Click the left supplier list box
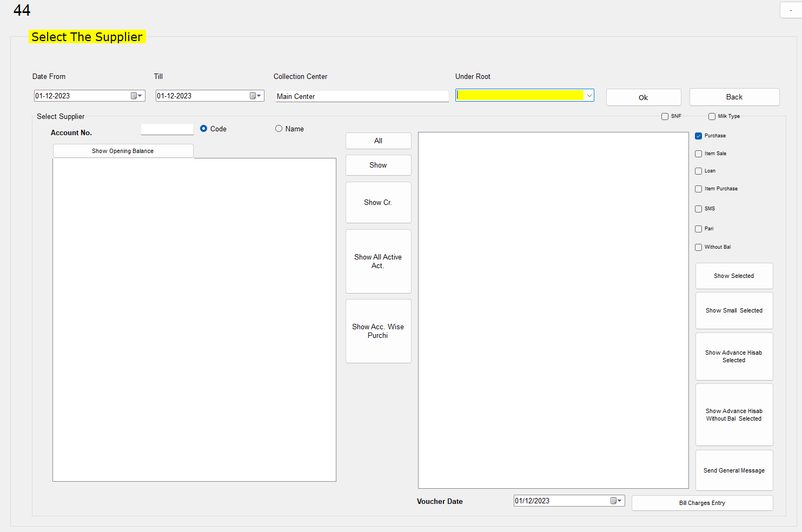Screen dimensions: 802x532 tap(194, 320)
